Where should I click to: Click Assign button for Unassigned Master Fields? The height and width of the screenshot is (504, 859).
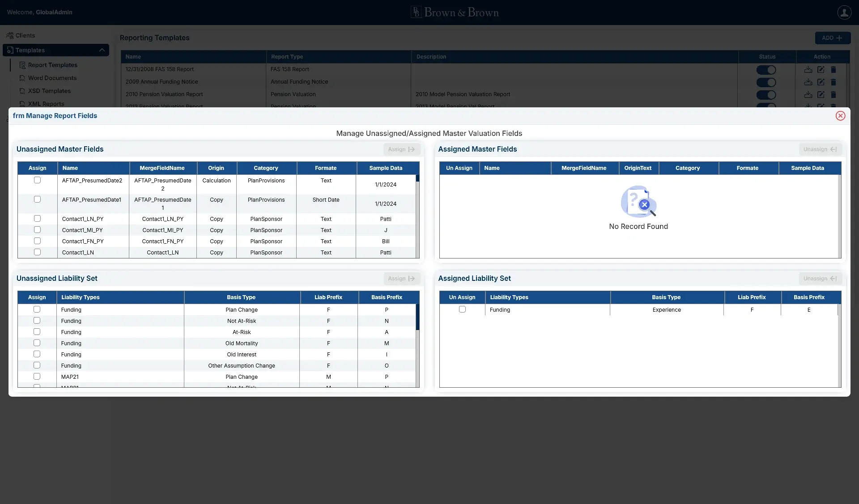coord(401,149)
